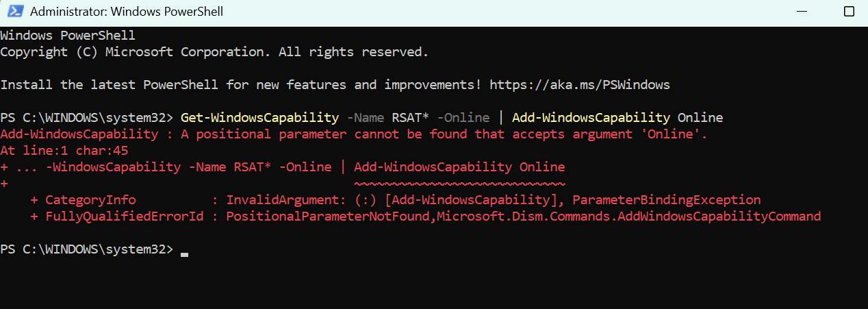
Task: Click the 'Copyright (C) Microsoft Corporation' line
Action: pyautogui.click(x=214, y=52)
